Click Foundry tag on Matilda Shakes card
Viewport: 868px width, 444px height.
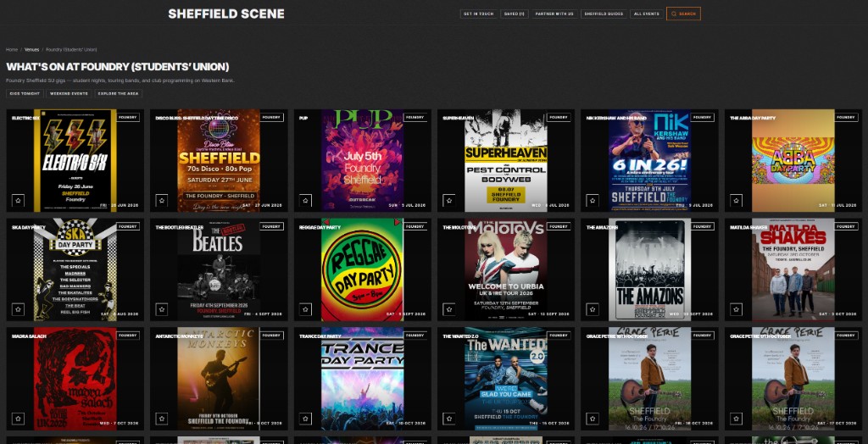pos(846,226)
